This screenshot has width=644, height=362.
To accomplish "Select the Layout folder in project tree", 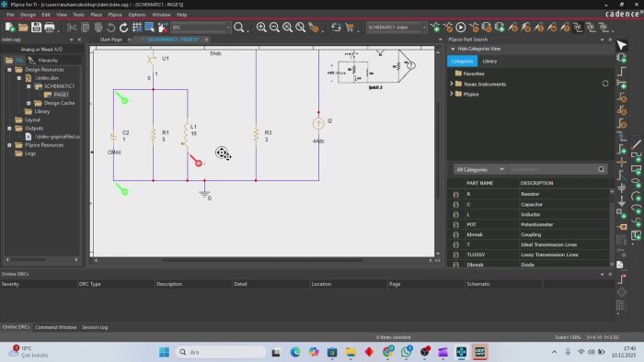I will click(x=32, y=119).
